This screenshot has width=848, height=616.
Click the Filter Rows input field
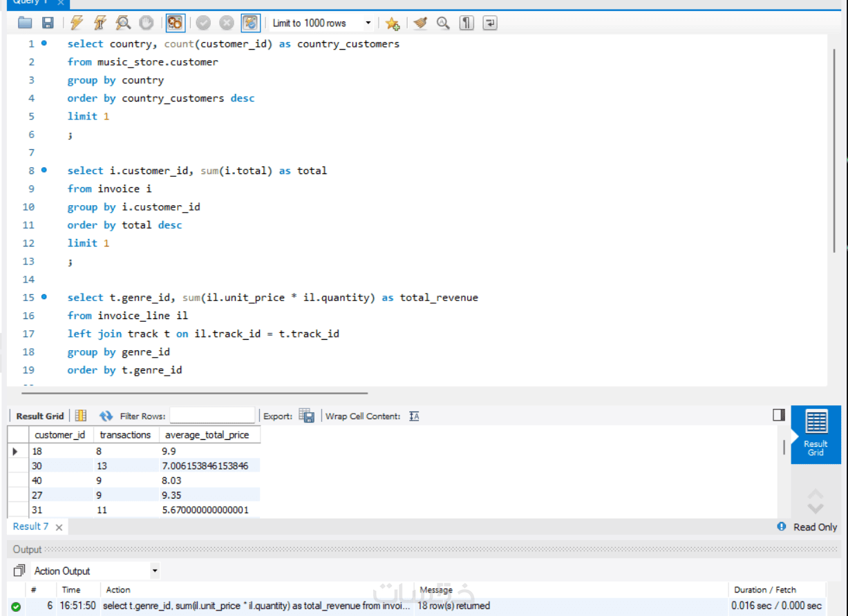(x=212, y=416)
